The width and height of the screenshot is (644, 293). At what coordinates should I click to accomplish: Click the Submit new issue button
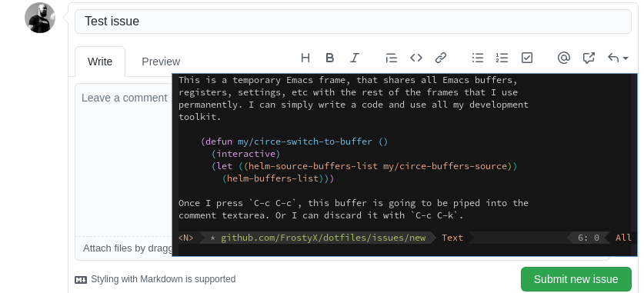(576, 279)
